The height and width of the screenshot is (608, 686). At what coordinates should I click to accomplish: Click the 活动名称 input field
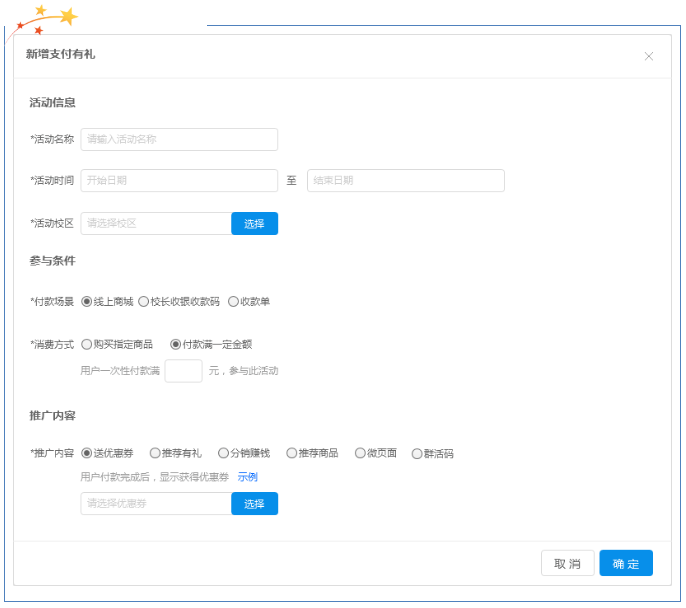coord(179,139)
